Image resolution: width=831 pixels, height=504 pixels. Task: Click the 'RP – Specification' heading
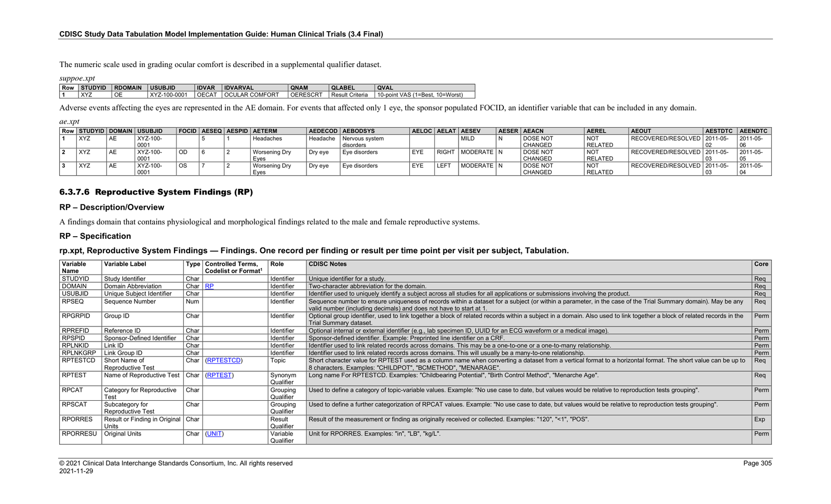tap(95, 236)
